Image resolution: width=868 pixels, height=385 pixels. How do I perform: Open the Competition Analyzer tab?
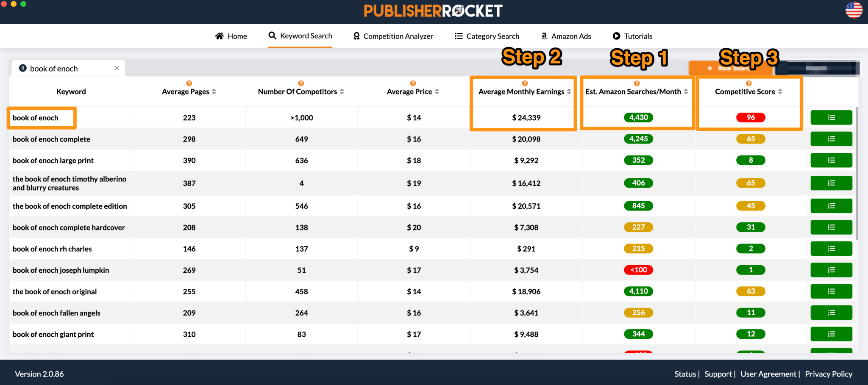tap(393, 36)
